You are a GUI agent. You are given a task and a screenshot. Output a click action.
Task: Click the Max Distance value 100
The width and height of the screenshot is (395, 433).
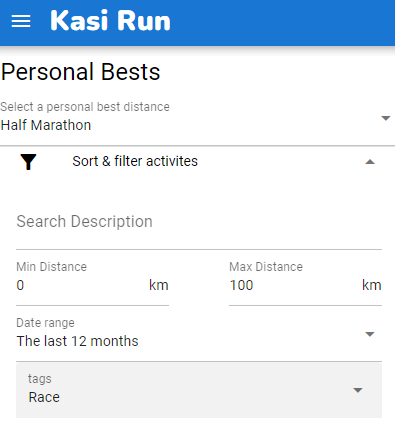point(241,285)
